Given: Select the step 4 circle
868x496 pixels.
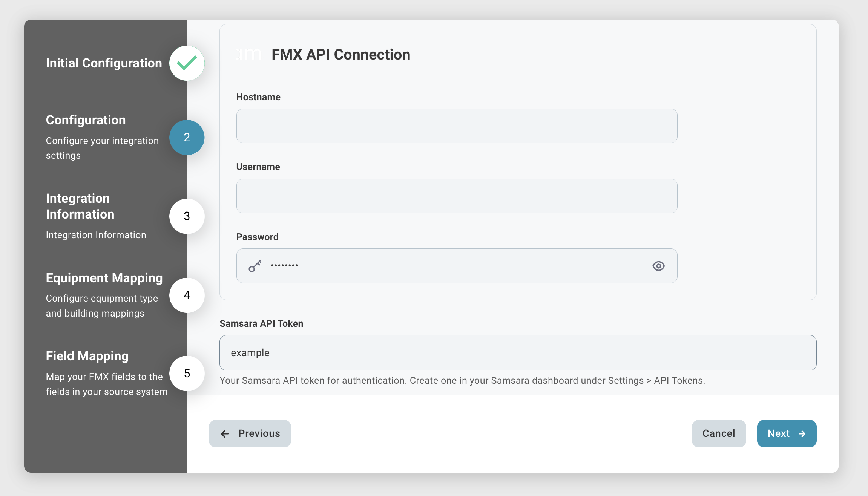Looking at the screenshot, I should 187,295.
